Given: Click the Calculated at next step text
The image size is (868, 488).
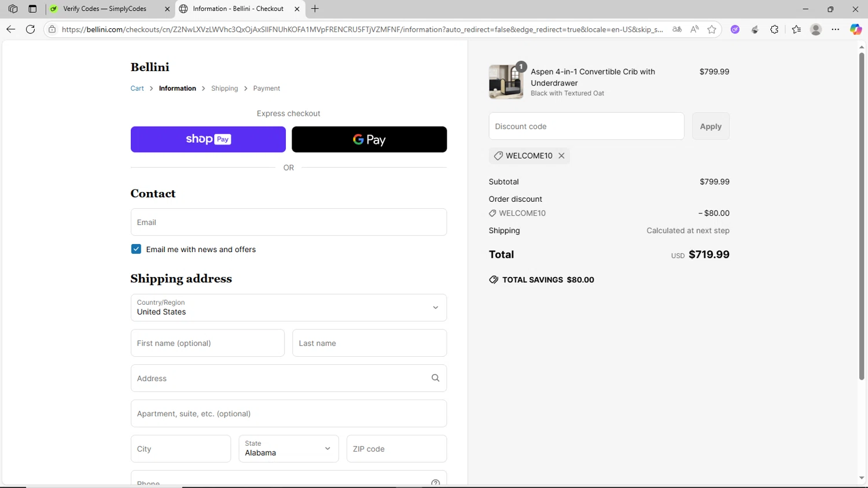Looking at the screenshot, I should 688,231.
